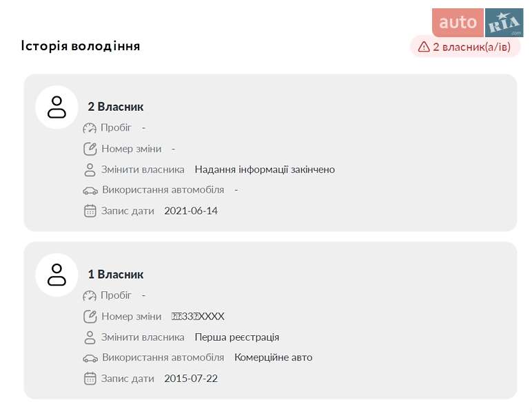This screenshot has height=413, width=532.
Task: Click the edit icon beside masked plate number
Action: pyautogui.click(x=90, y=317)
